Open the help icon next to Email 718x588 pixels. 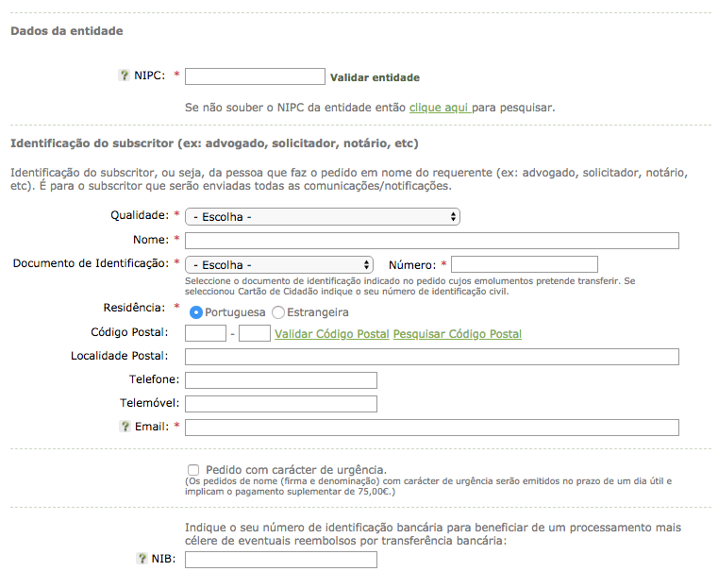(125, 427)
